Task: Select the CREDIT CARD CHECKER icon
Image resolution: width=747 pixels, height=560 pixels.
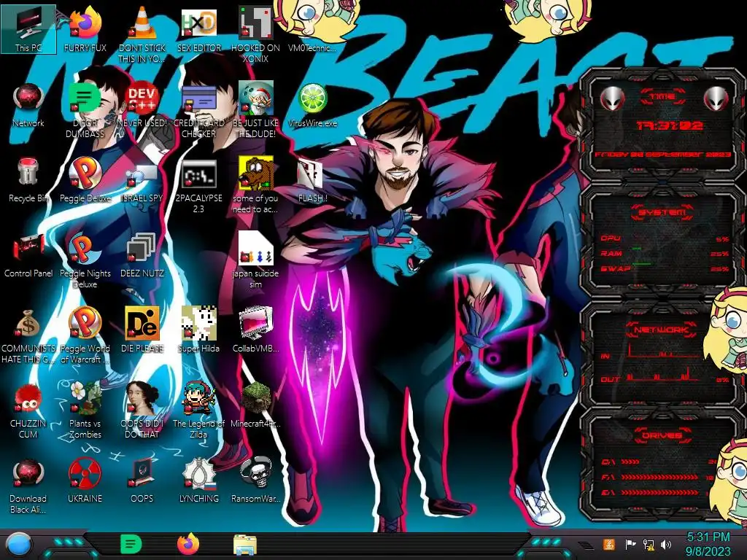Action: (x=198, y=111)
